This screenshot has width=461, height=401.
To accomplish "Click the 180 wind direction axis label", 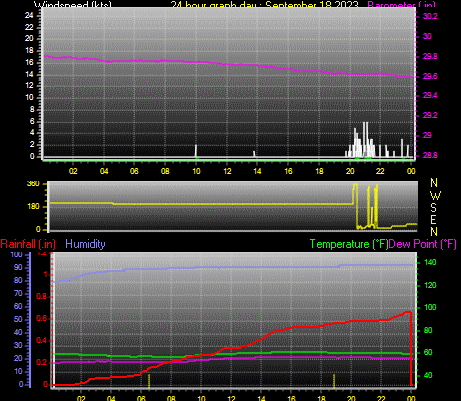I will 33,206.
